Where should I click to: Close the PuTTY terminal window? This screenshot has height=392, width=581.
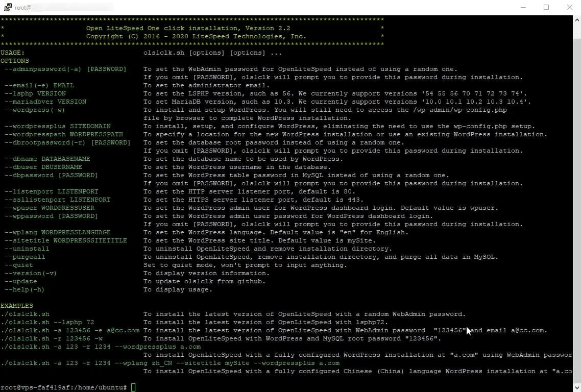pyautogui.click(x=569, y=7)
